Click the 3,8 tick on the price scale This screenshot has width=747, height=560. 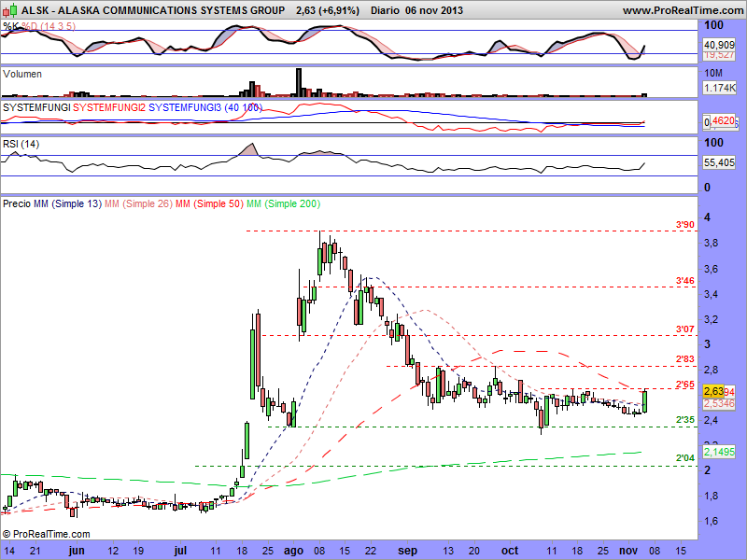(712, 243)
